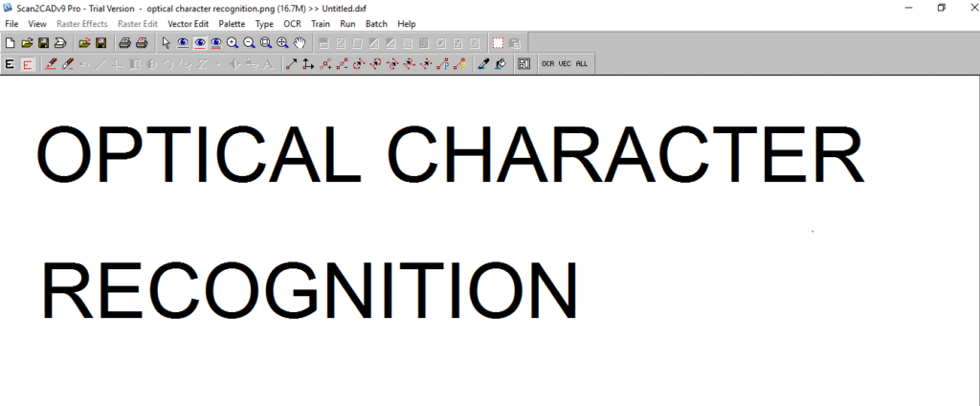
Task: Click the Scan image scanner icon
Action: tap(60, 43)
